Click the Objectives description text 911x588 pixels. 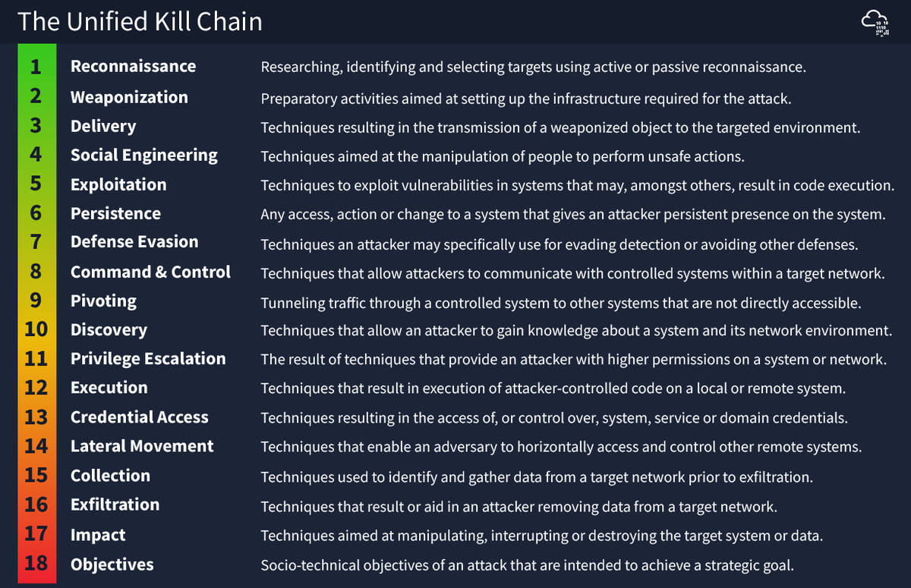[x=528, y=565]
